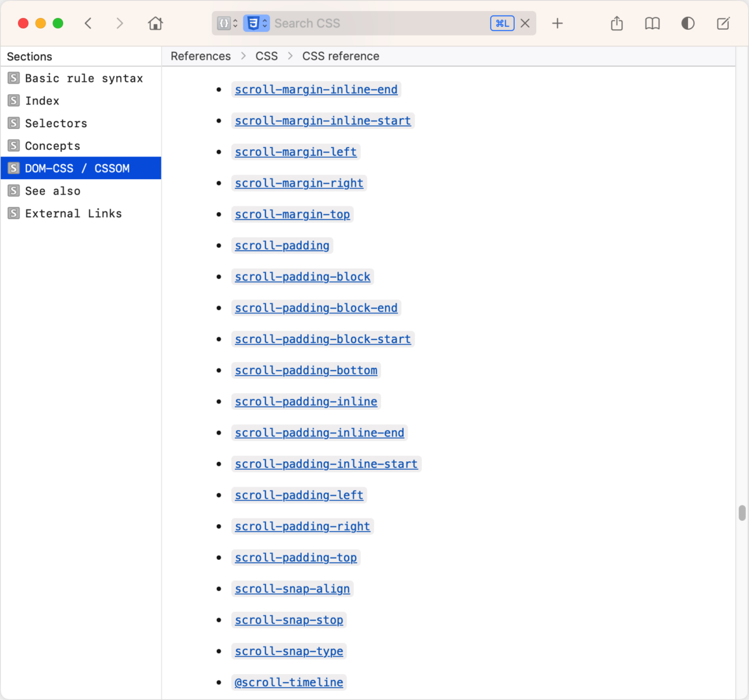The width and height of the screenshot is (749, 700).
Task: Select the See also section
Action: pos(80,191)
